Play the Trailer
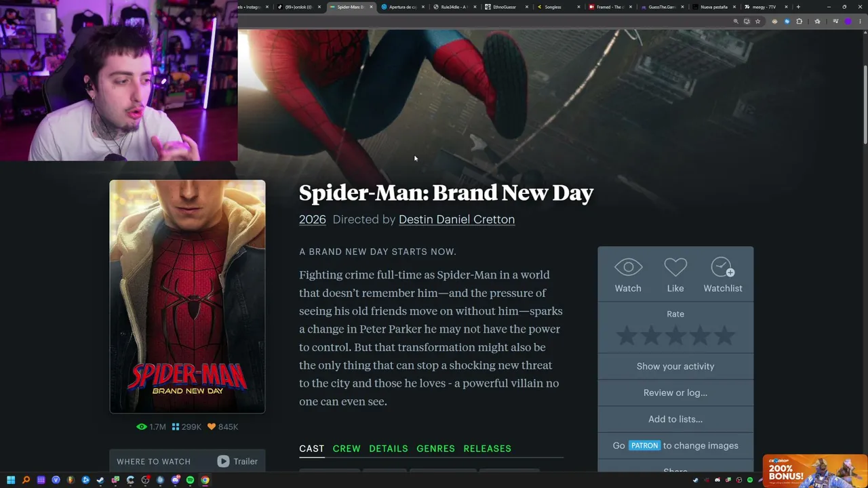The height and width of the screenshot is (488, 868). [237, 462]
